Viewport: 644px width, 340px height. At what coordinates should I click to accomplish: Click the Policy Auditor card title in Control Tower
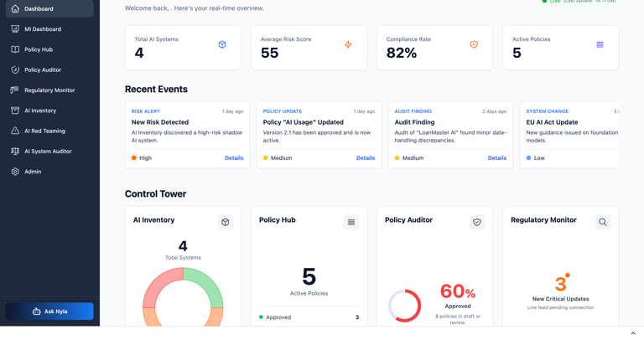point(408,220)
